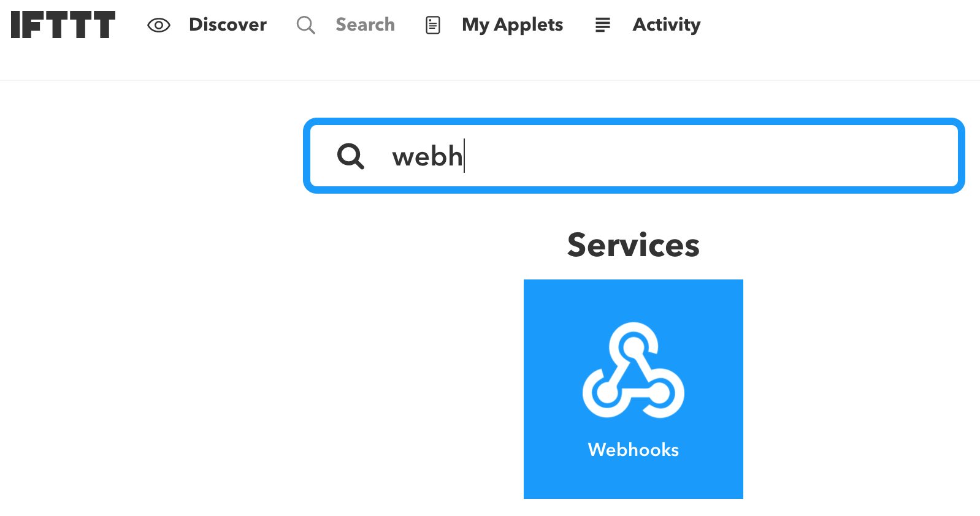Image resolution: width=980 pixels, height=516 pixels.
Task: Click the magnifier icon beside Search in navbar
Action: (x=305, y=25)
